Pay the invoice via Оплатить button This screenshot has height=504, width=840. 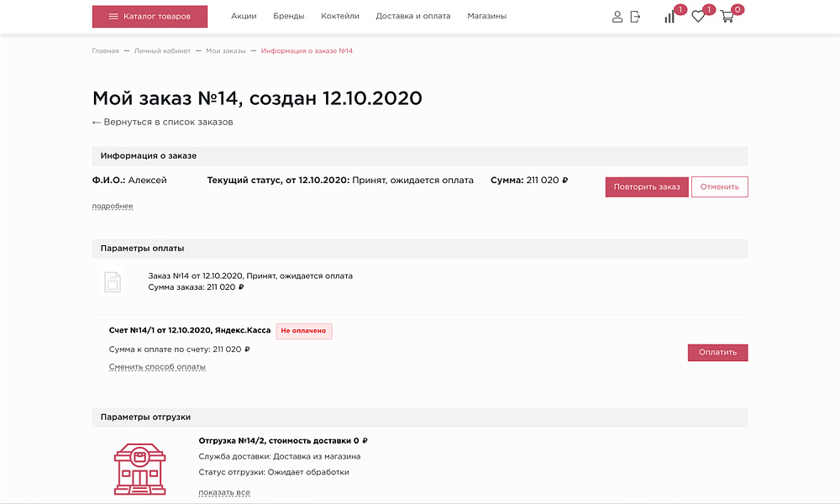717,353
